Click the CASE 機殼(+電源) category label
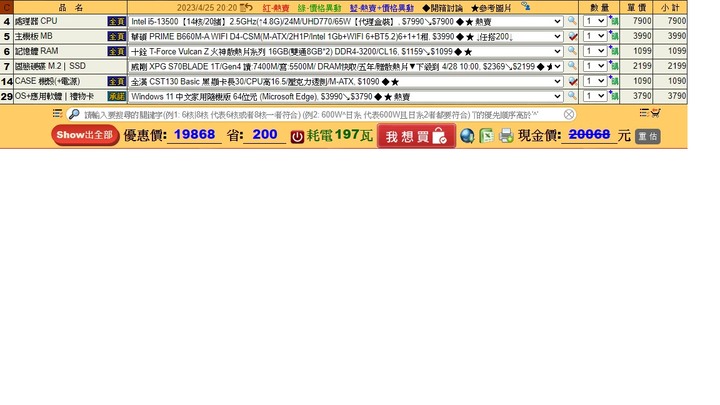The height and width of the screenshot is (405, 720). (x=47, y=81)
